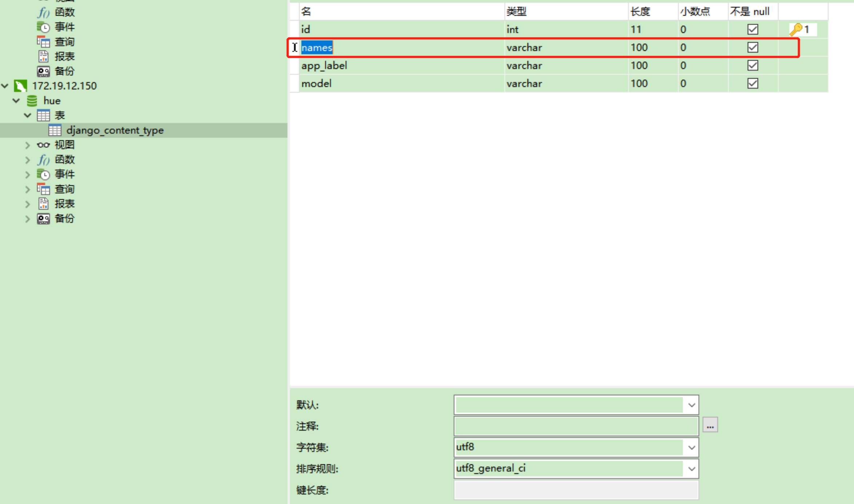Click the 函数 functions icon under hue
Image resolution: width=854 pixels, height=504 pixels.
coord(43,160)
